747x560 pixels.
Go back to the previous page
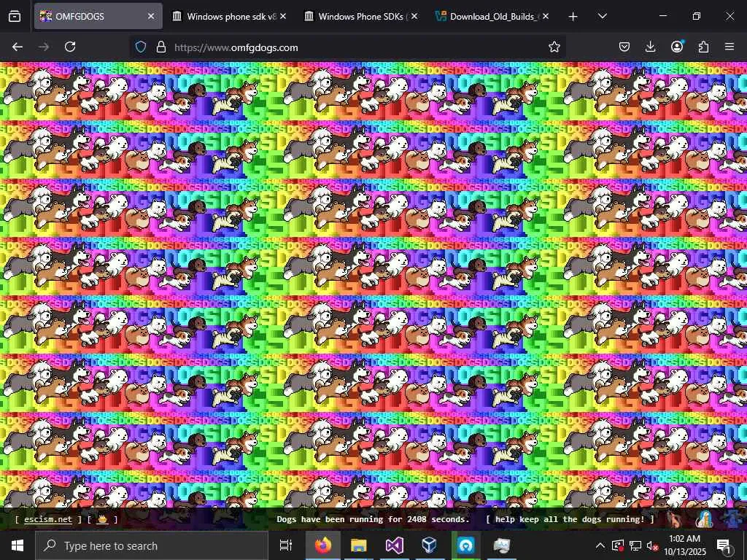[18, 47]
